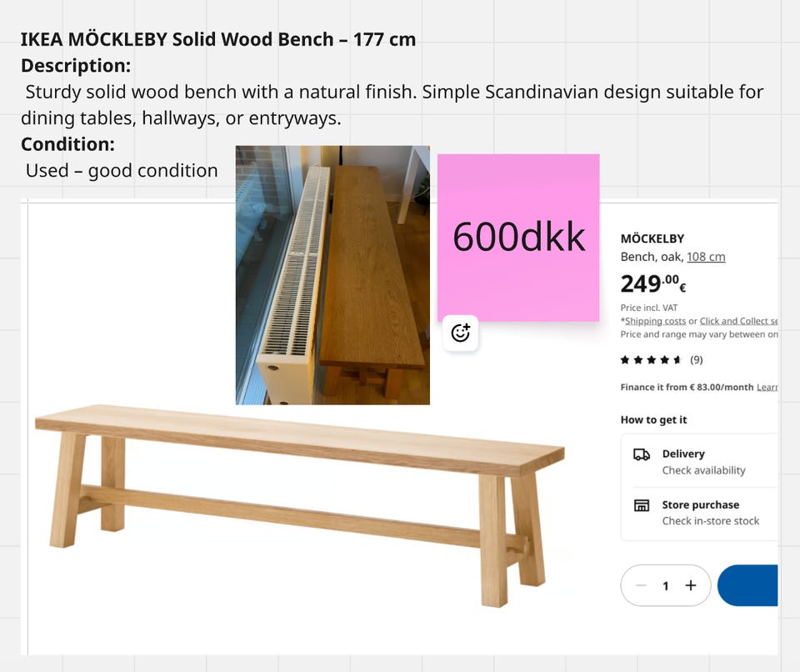Select the IKEA oak bench product image
Image resolution: width=800 pixels, height=672 pixels.
tap(300, 500)
